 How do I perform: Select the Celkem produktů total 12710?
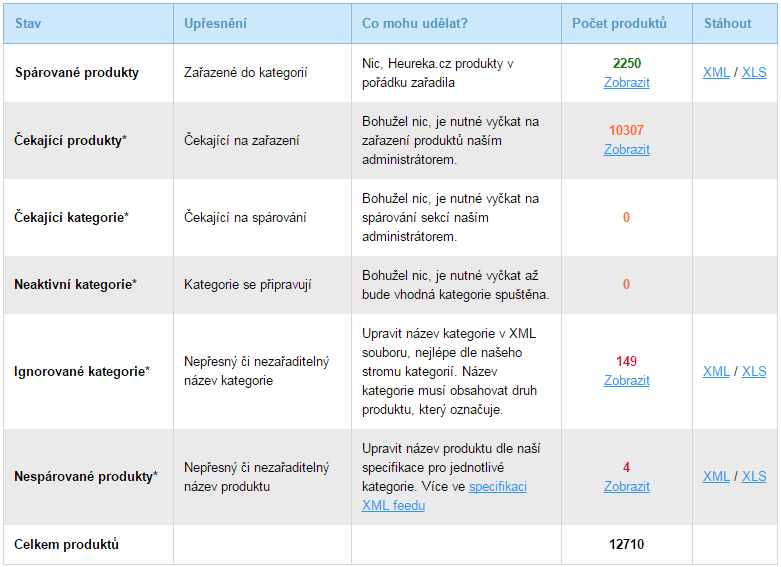pos(627,544)
